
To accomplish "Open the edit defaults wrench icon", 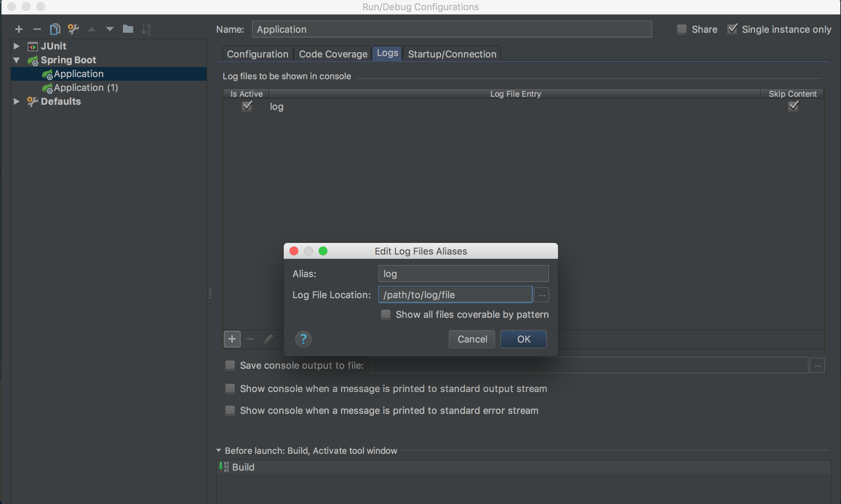I will pyautogui.click(x=73, y=29).
